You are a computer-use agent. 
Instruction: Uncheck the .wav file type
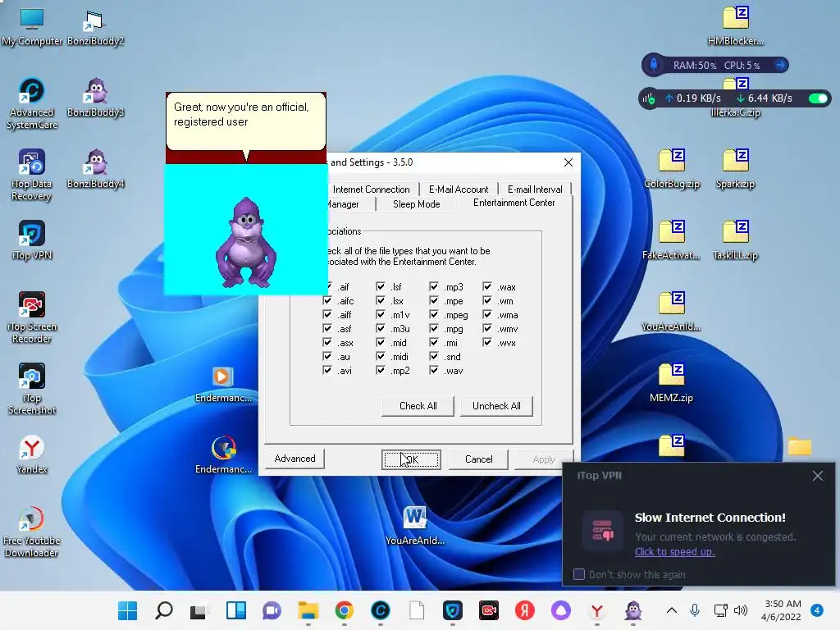pyautogui.click(x=434, y=370)
